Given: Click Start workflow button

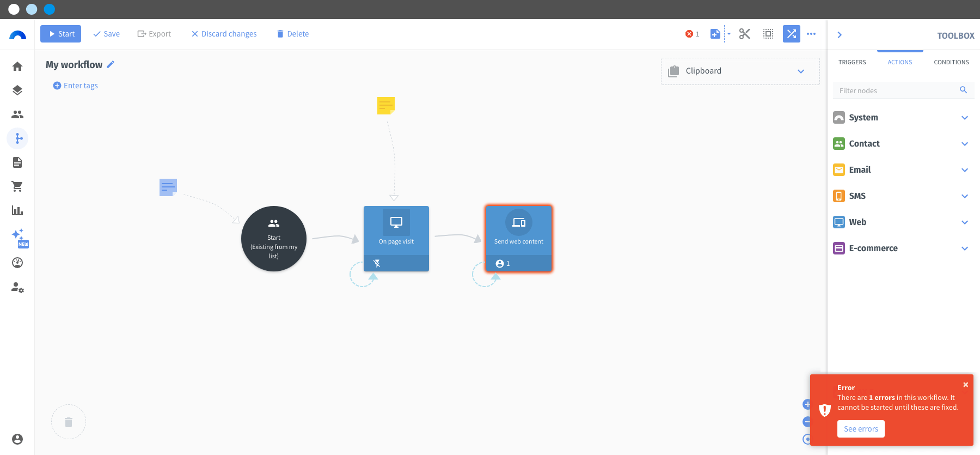Looking at the screenshot, I should point(61,34).
